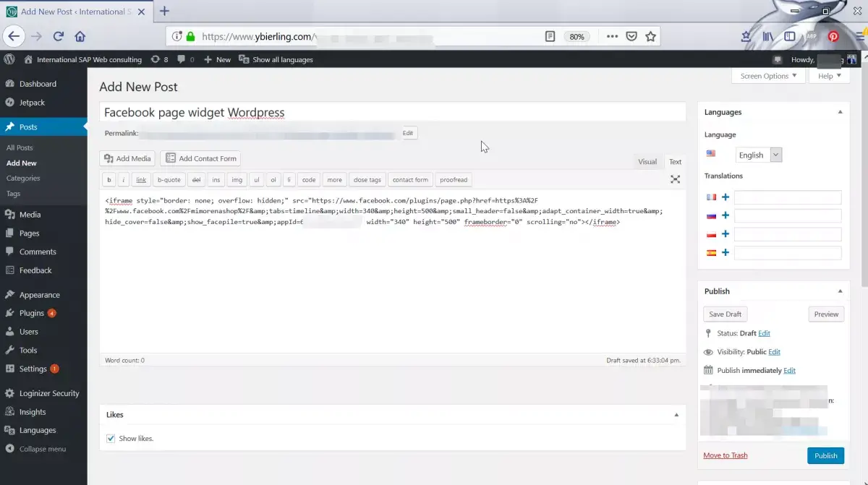Edit the permalink with Edit button
The image size is (868, 485).
408,133
